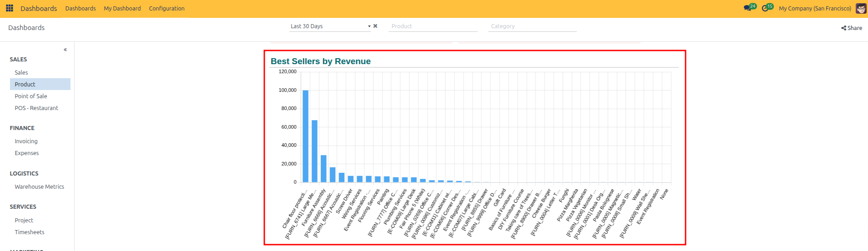Click the Dashboards breadcrumb heading
868x251 pixels.
[26, 28]
